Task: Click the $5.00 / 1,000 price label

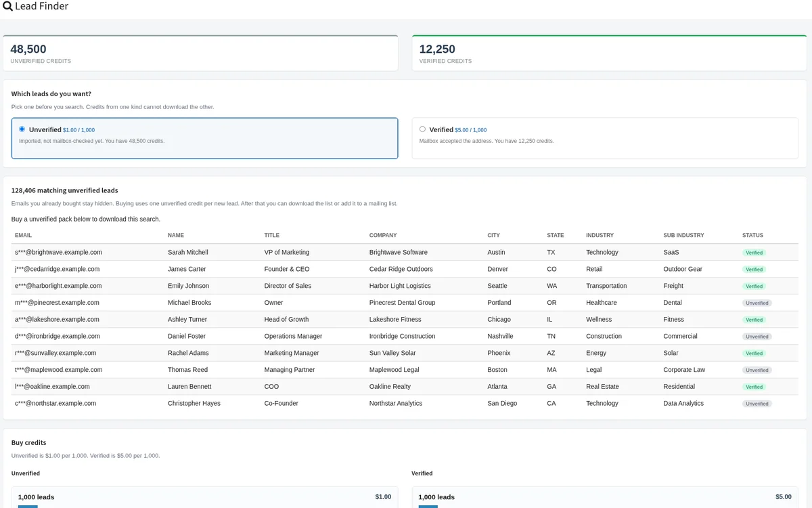Action: (471, 130)
